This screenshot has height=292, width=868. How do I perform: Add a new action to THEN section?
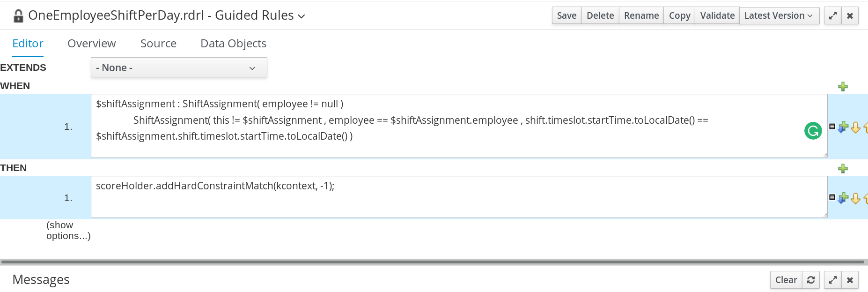[x=843, y=169]
